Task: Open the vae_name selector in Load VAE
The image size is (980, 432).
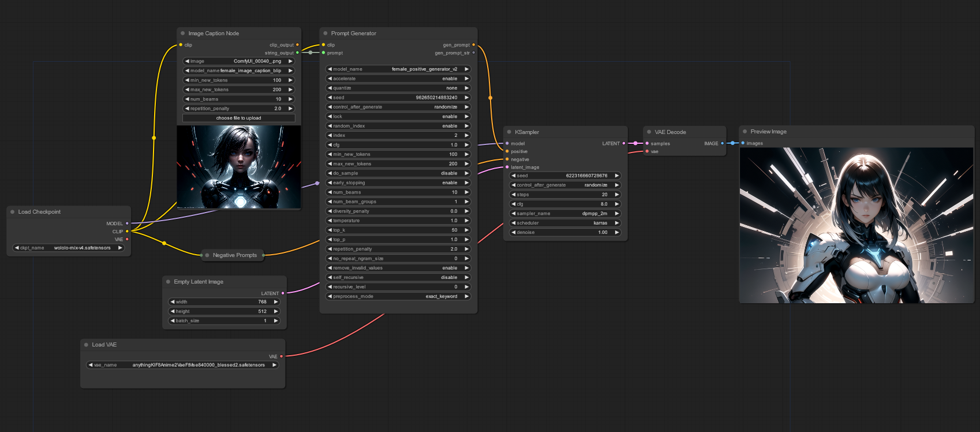Action: coord(182,365)
